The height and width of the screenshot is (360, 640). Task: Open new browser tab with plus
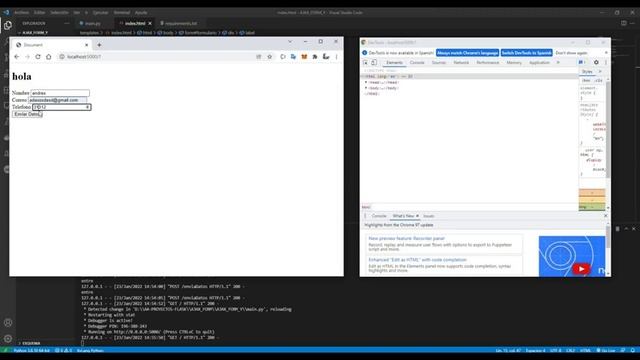tap(99, 45)
